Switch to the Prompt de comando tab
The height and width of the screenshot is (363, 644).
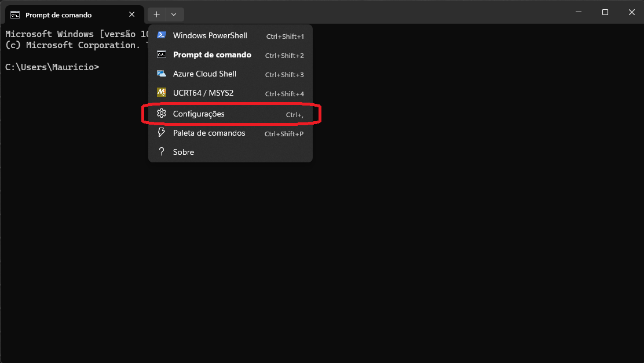(64, 15)
